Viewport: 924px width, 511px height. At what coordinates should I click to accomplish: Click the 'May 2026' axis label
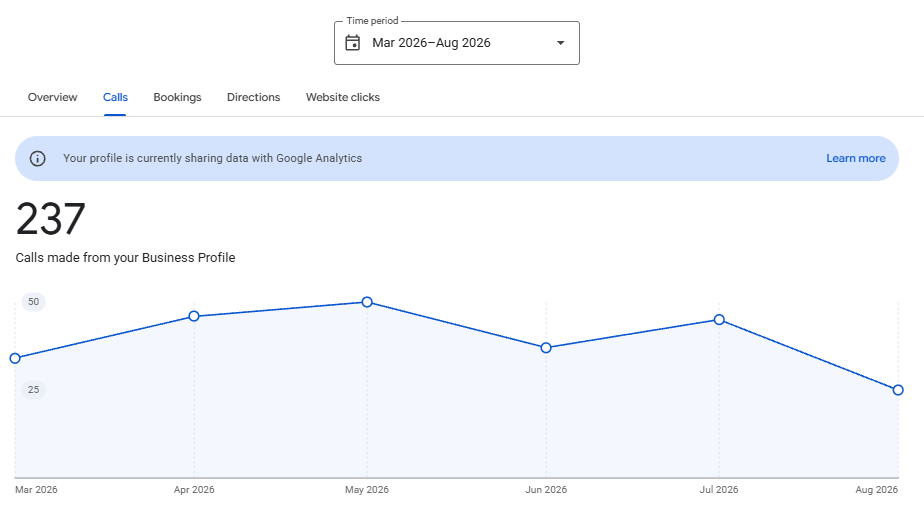pyautogui.click(x=367, y=490)
